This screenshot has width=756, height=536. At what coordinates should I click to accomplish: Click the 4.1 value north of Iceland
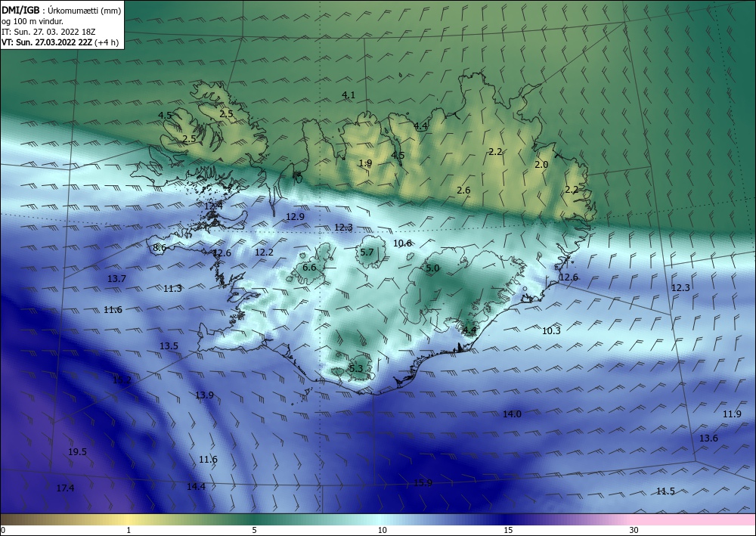[x=349, y=95]
